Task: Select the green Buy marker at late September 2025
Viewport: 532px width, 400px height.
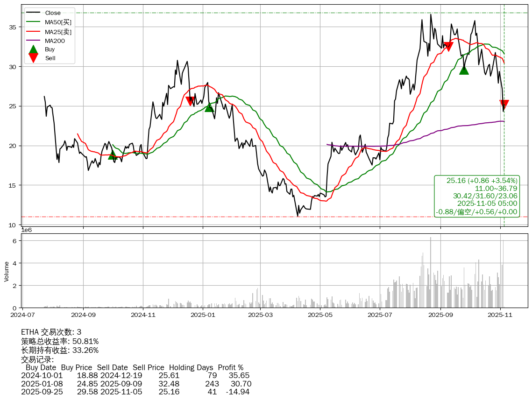Action: [x=464, y=70]
